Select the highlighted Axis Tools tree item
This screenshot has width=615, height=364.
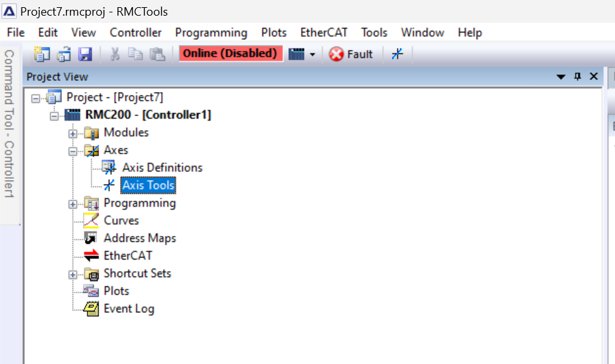(x=148, y=185)
